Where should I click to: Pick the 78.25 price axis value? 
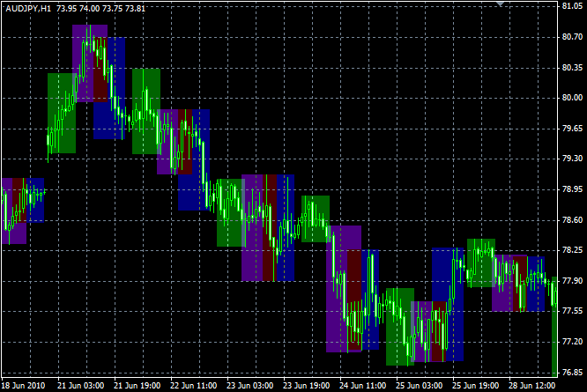tap(572, 250)
